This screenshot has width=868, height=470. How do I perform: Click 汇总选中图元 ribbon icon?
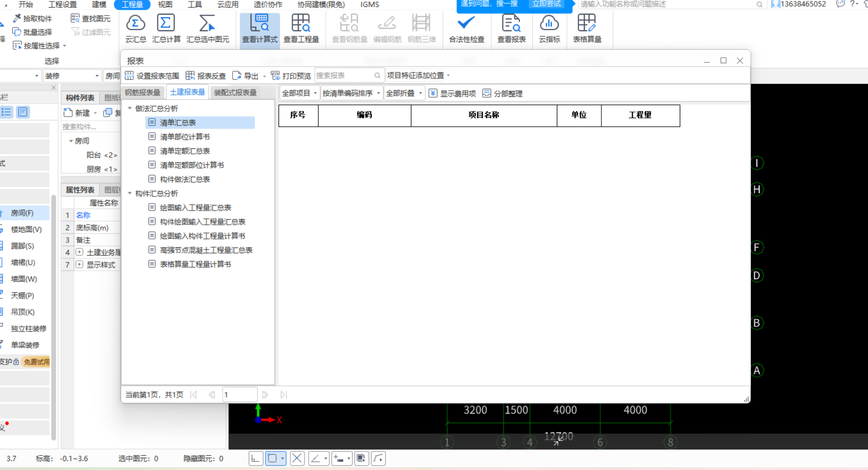[x=208, y=29]
